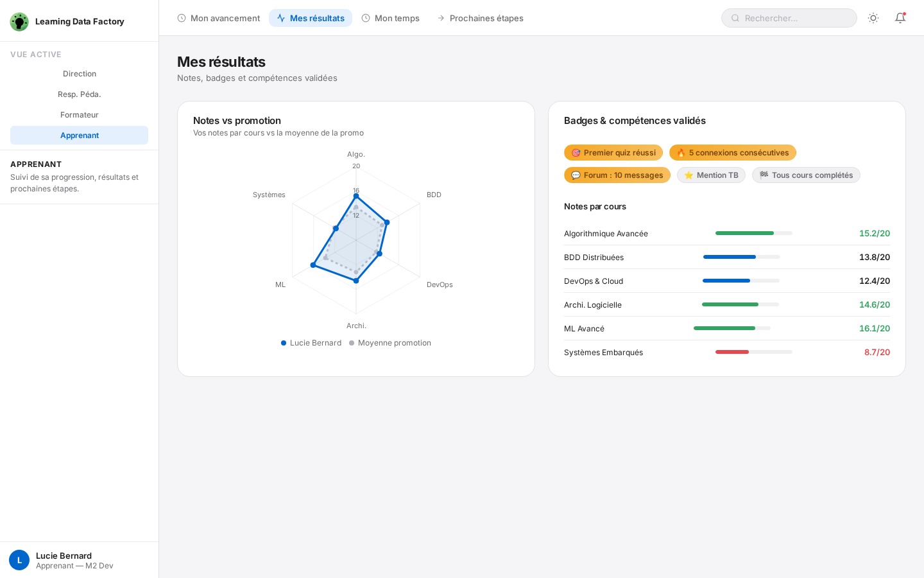Click the 5 connexions consécutives badge
Screen dimensions: 924x578
733,153
